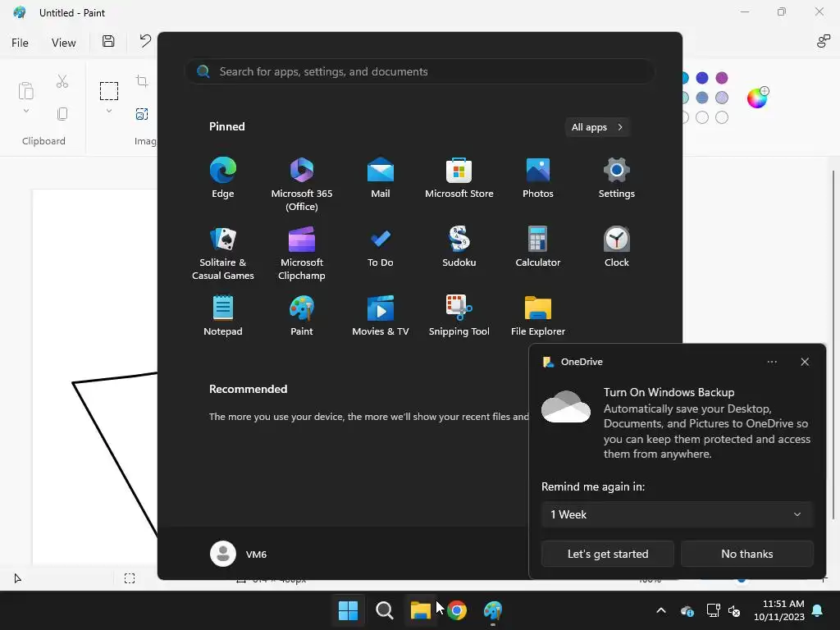Click the Crop icon in Paint
This screenshot has width=840, height=630.
142,81
